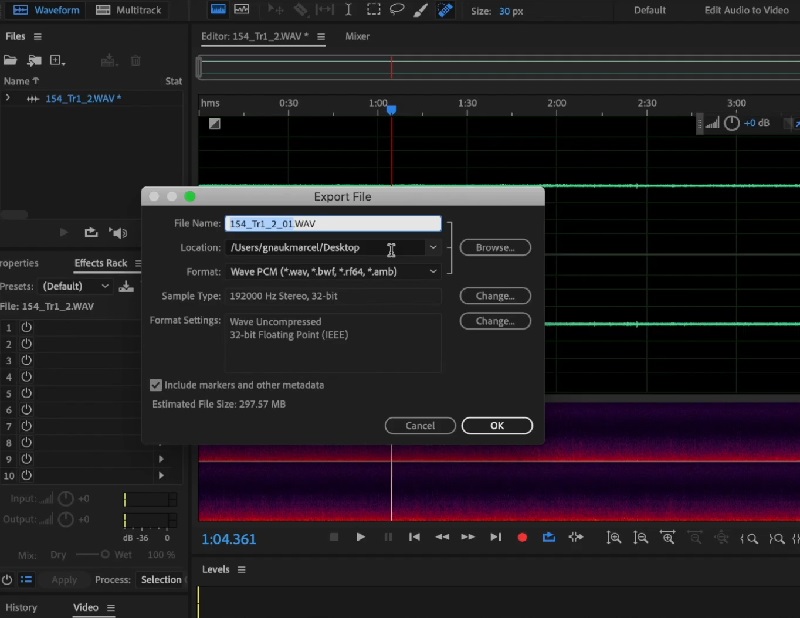
Task: Click OK in Export File dialog
Action: tap(497, 426)
